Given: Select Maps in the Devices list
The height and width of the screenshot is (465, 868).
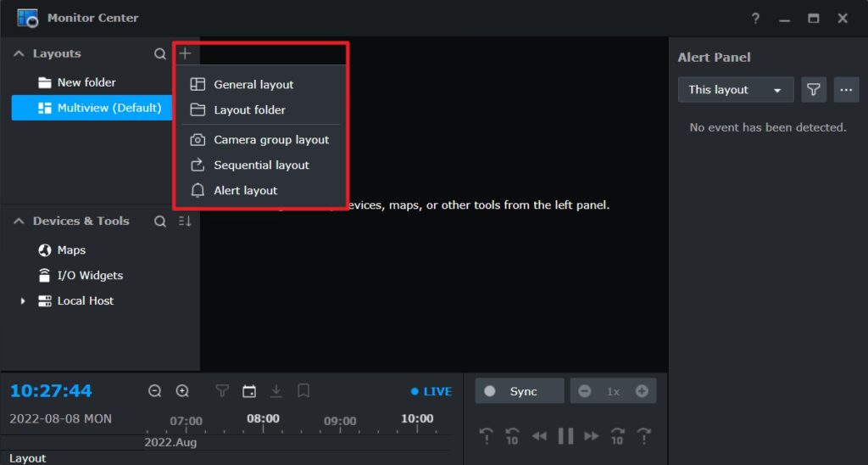Looking at the screenshot, I should pyautogui.click(x=71, y=250).
